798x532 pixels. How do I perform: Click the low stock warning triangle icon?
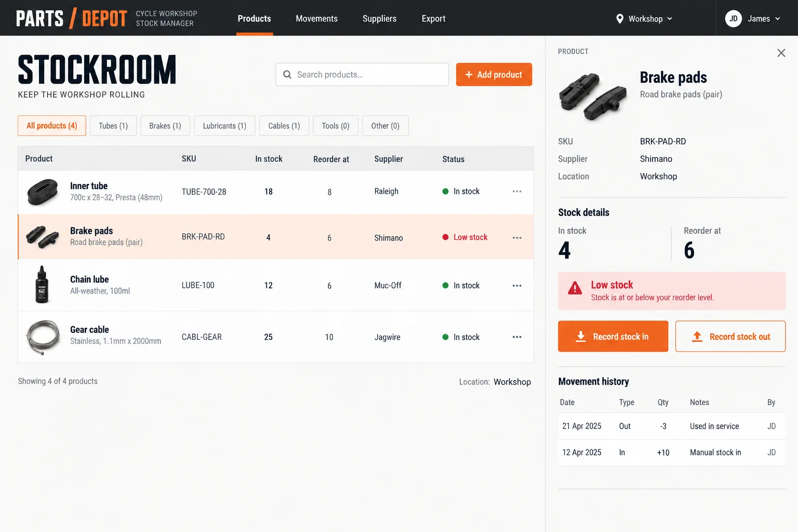[x=575, y=288]
